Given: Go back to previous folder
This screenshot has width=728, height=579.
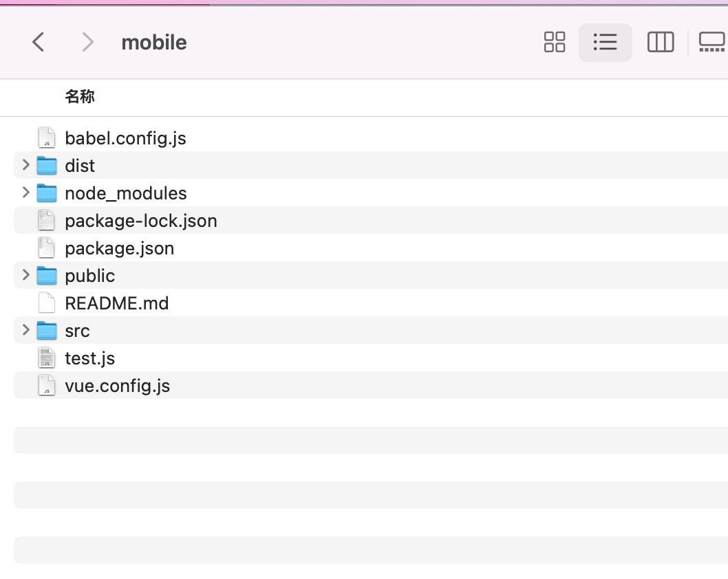Looking at the screenshot, I should pyautogui.click(x=39, y=42).
